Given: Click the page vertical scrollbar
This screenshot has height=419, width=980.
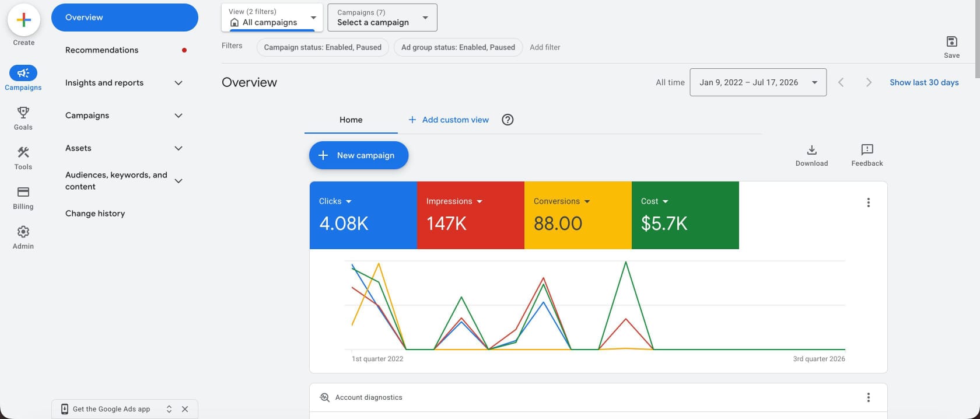Looking at the screenshot, I should coord(977,40).
